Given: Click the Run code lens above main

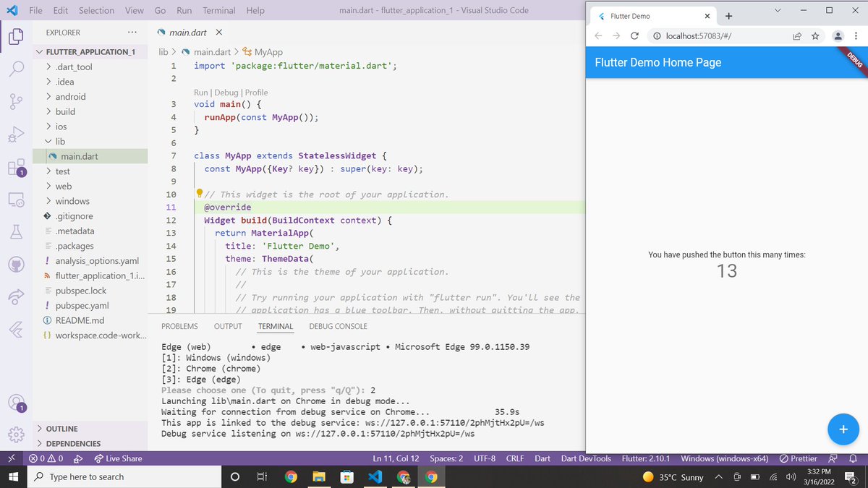Looking at the screenshot, I should [x=201, y=93].
